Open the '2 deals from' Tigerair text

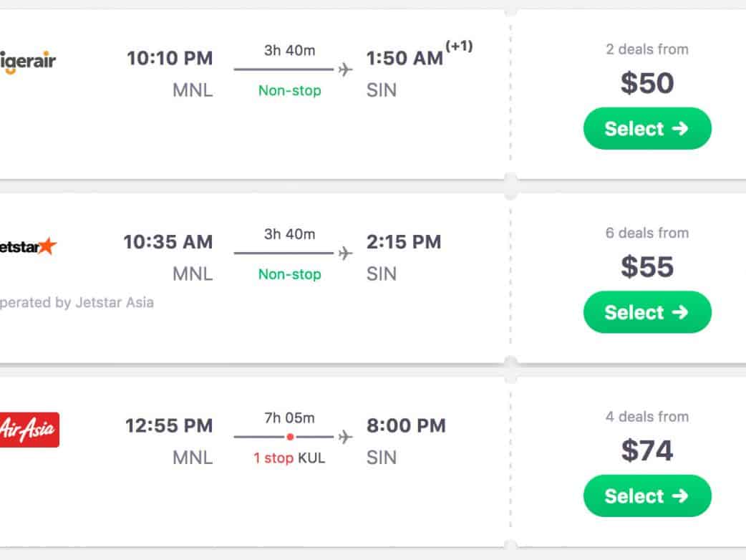pyautogui.click(x=647, y=49)
